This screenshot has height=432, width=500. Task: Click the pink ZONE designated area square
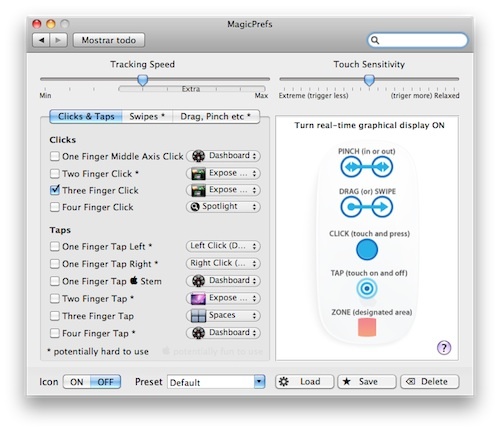click(367, 327)
